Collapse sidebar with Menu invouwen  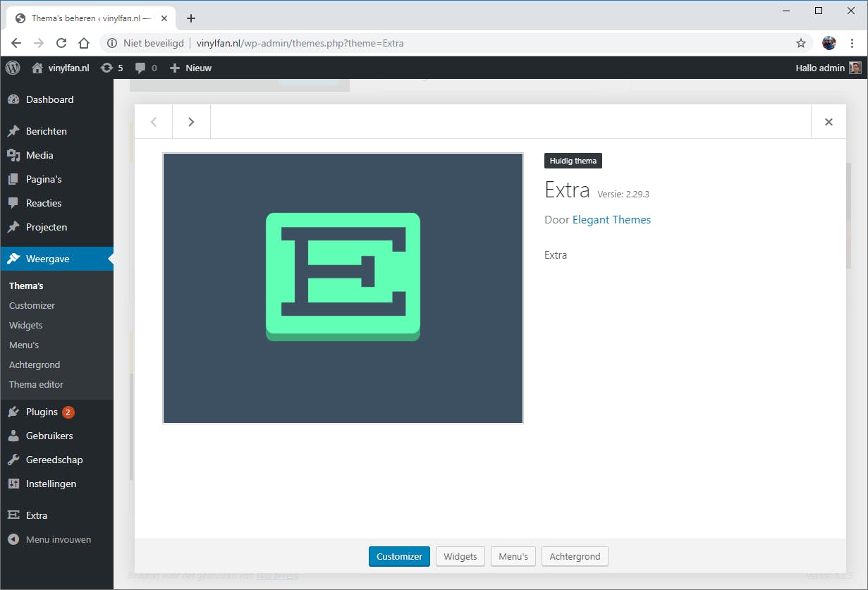pos(56,539)
